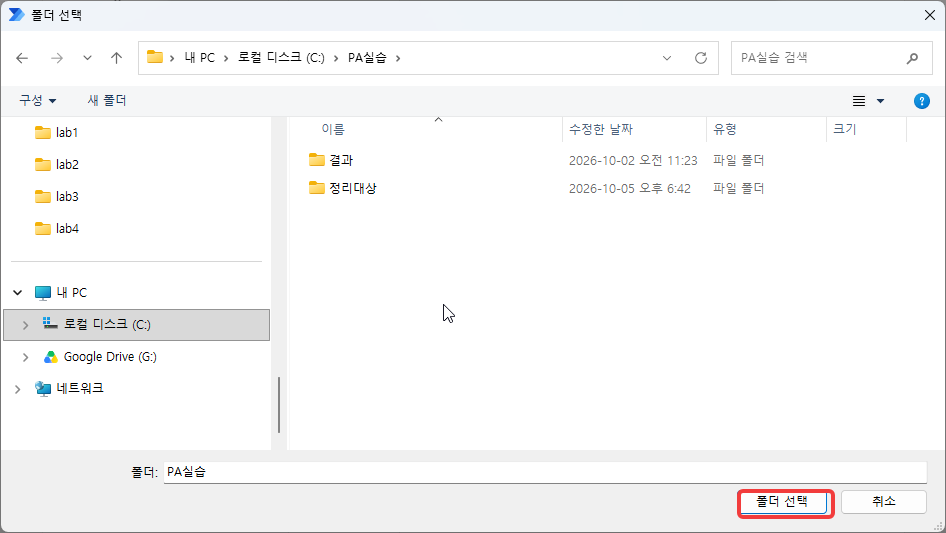The height and width of the screenshot is (533, 946).
Task: Click the navigation pane scrollbar
Action: coord(279,405)
